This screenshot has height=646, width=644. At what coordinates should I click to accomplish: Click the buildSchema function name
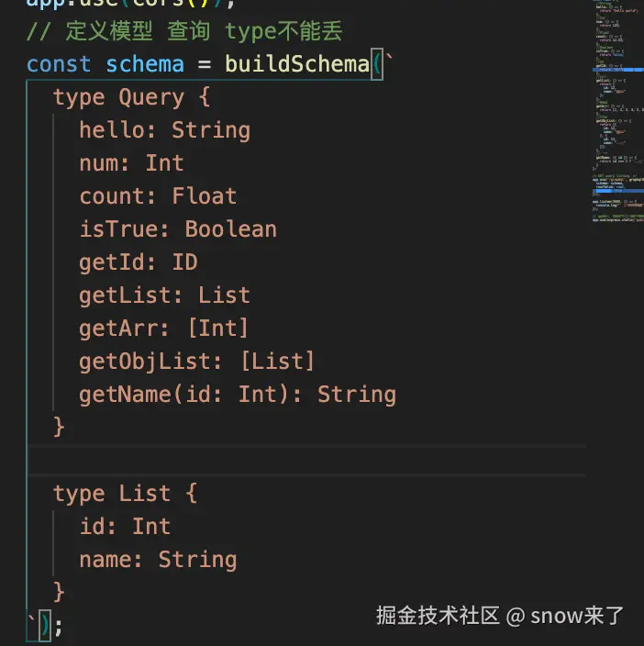297,64
